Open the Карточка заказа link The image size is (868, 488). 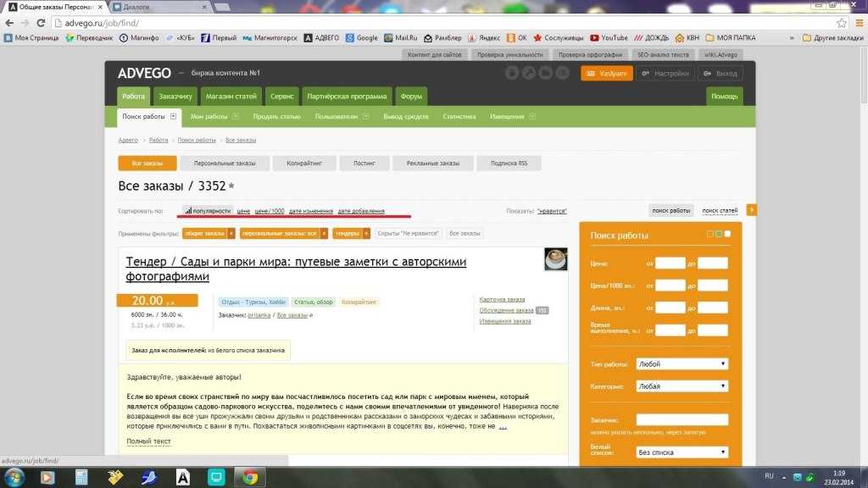click(502, 299)
